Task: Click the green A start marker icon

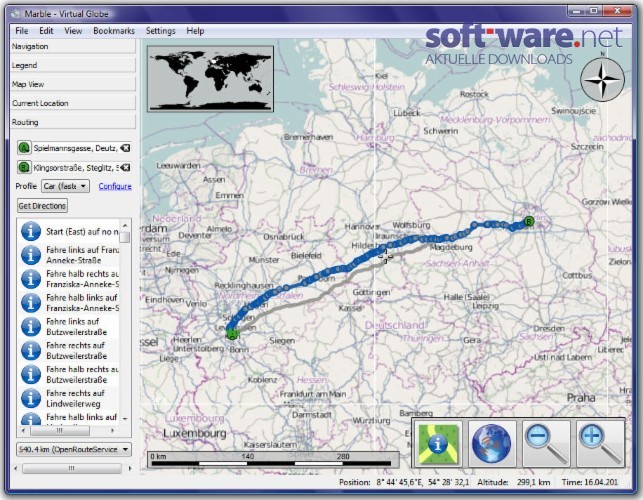Action: click(x=24, y=148)
